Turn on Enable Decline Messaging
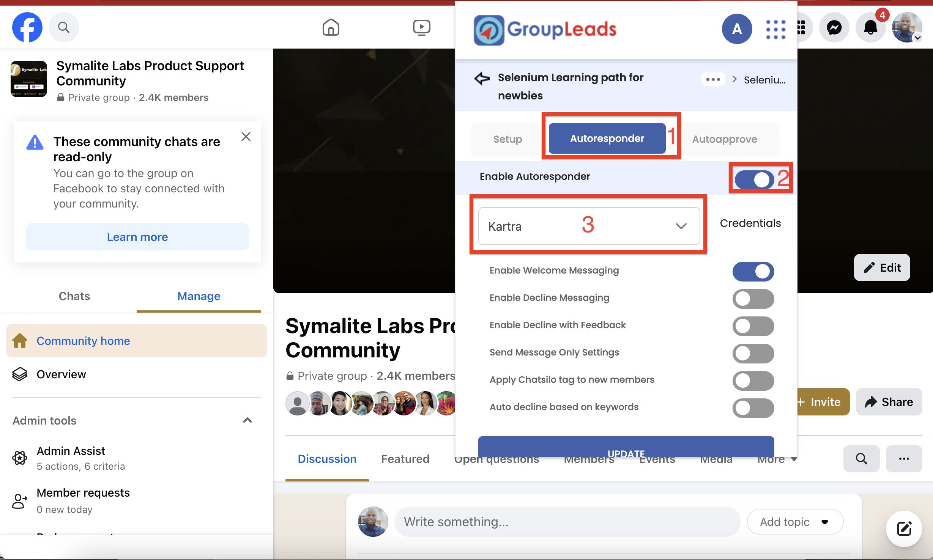This screenshot has height=560, width=933. click(753, 299)
